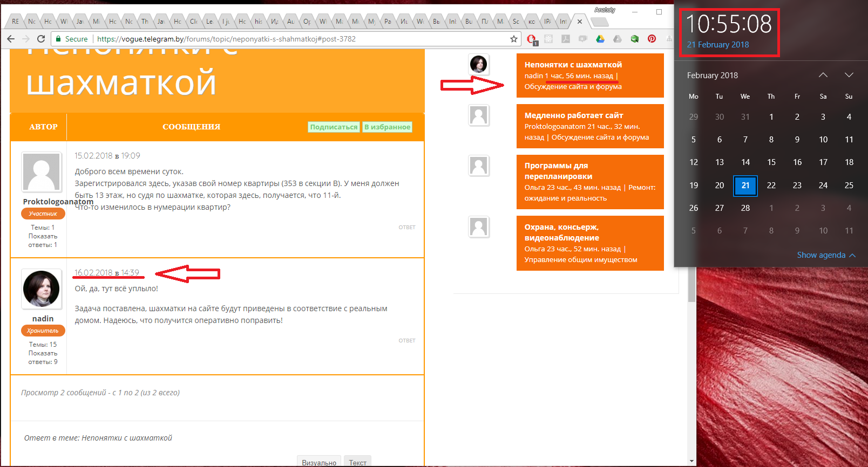Bookmark this page with the star icon
This screenshot has width=868, height=467.
coord(514,39)
